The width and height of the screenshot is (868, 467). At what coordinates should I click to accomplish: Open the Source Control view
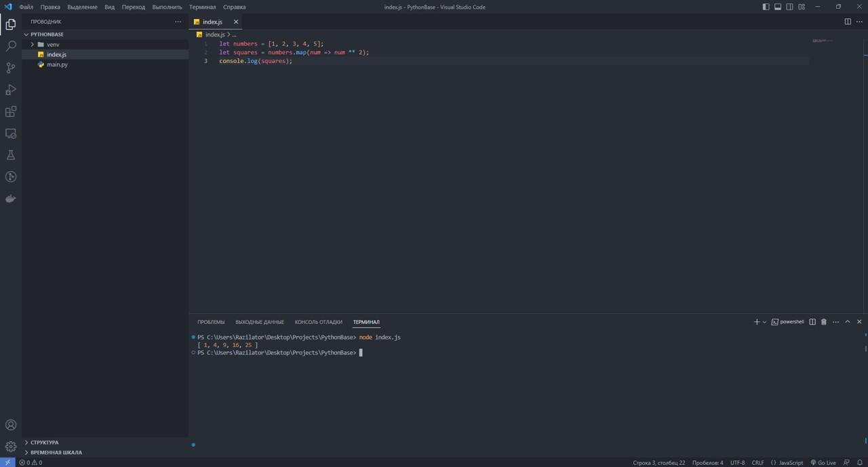click(11, 68)
